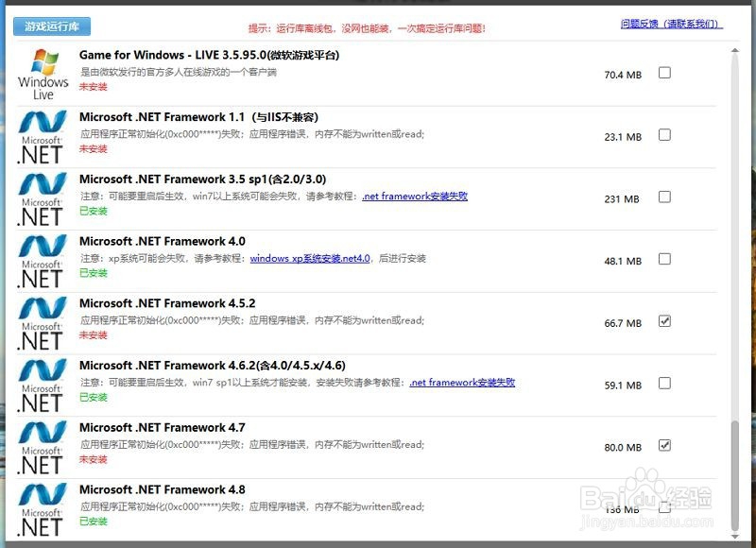Check the .NET Framework 1.1 checkbox
Screen dimensions: 756x548
664,135
